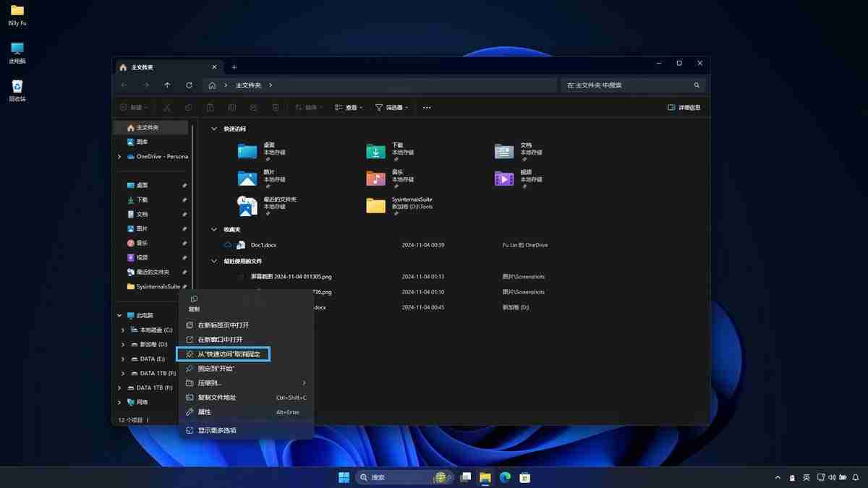This screenshot has height=488, width=868.
Task: Collapse the 快速访问 section chevron
Action: pyautogui.click(x=213, y=128)
